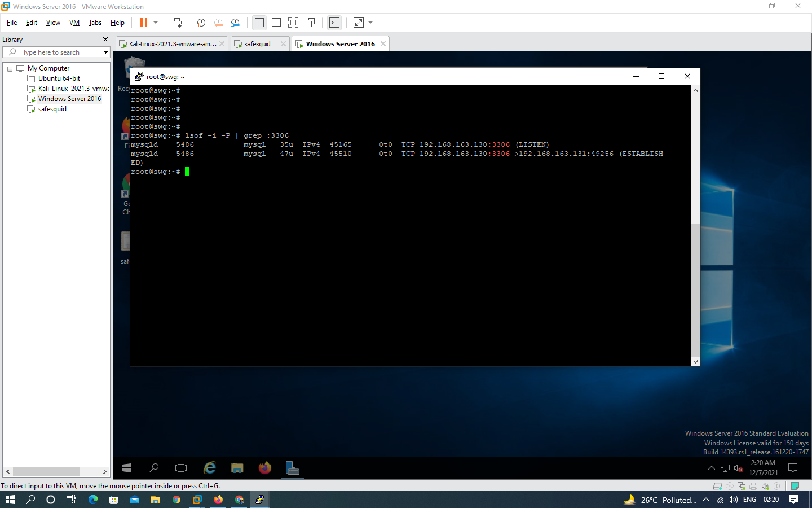Click the VMware message log note icon
Screen dimensions: 812x508
(x=795, y=486)
